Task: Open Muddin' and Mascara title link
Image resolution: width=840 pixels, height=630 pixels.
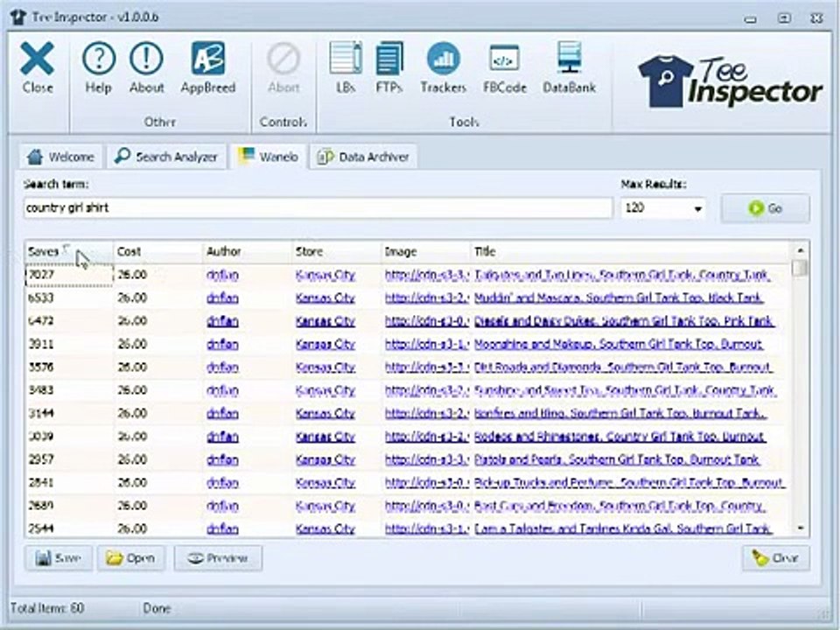Action: (619, 297)
